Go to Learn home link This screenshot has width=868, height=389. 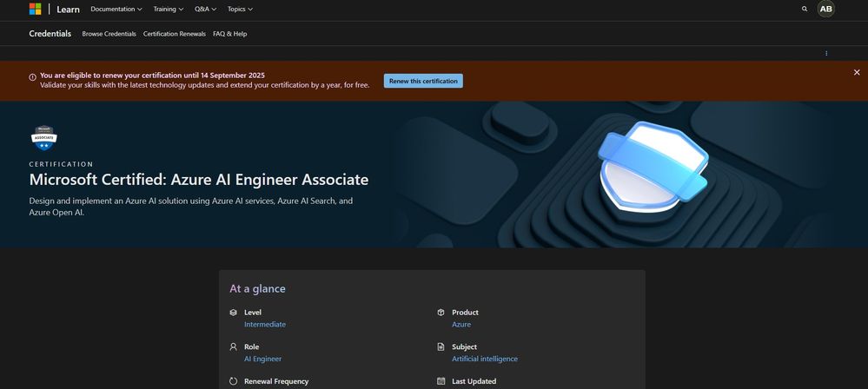pos(68,10)
